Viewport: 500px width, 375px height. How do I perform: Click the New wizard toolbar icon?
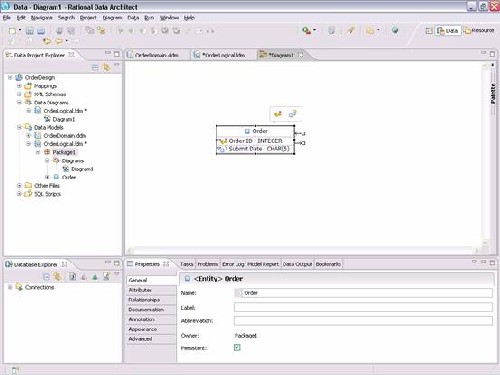tap(12, 31)
